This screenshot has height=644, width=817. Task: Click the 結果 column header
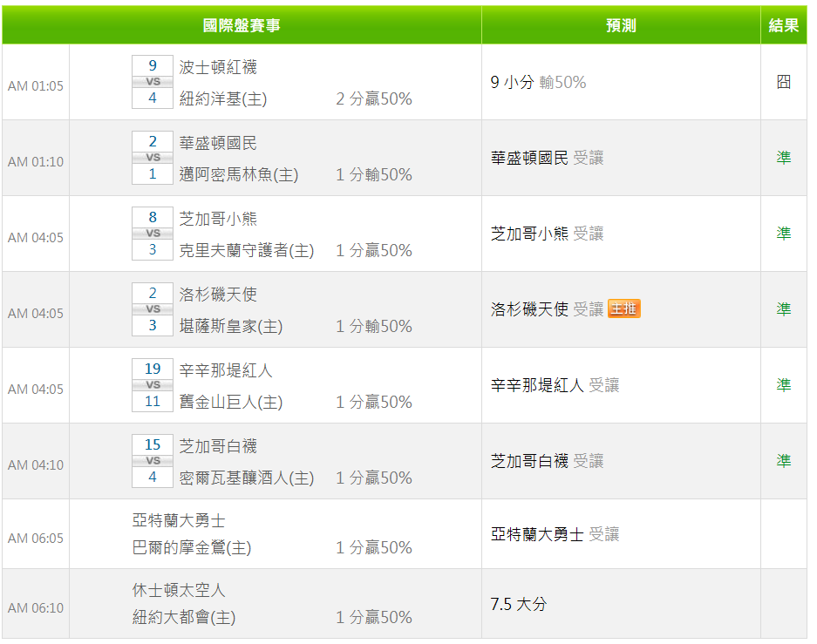(783, 25)
